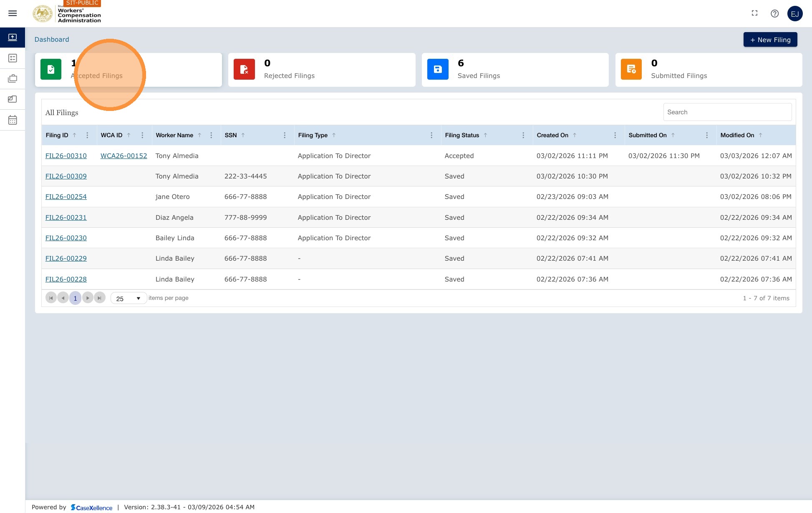The height and width of the screenshot is (513, 812).
Task: Open the EJ user profile avatar
Action: click(x=795, y=14)
